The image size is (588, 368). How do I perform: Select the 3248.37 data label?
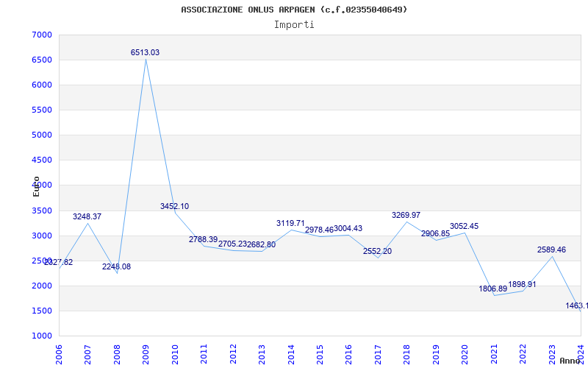(87, 216)
